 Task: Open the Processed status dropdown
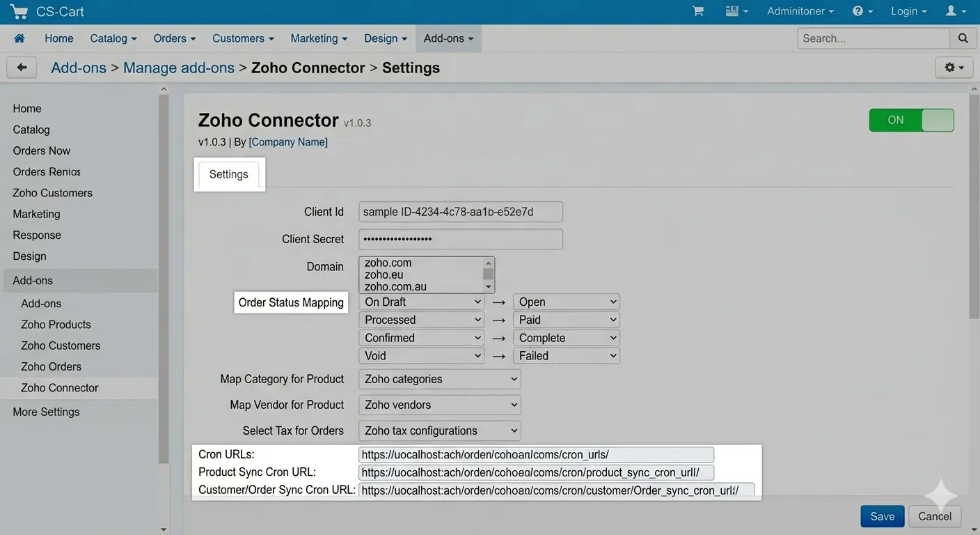[x=422, y=320]
